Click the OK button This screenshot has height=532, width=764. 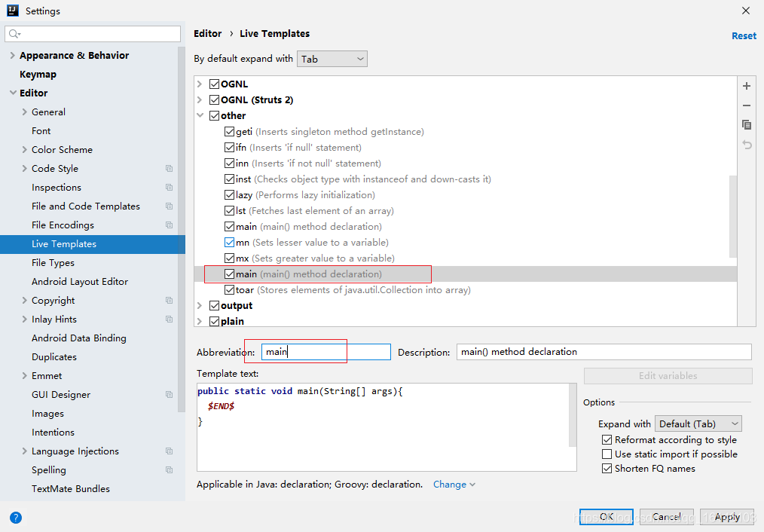click(x=607, y=517)
